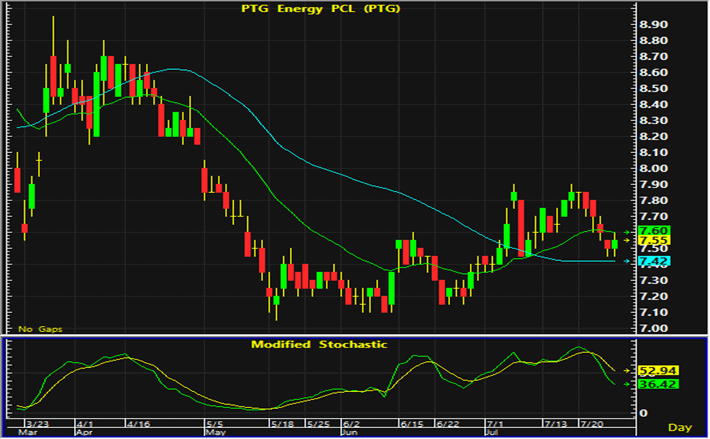Click the 8.00 price axis label
Image resolution: width=710 pixels, height=439 pixels.
pyautogui.click(x=653, y=168)
